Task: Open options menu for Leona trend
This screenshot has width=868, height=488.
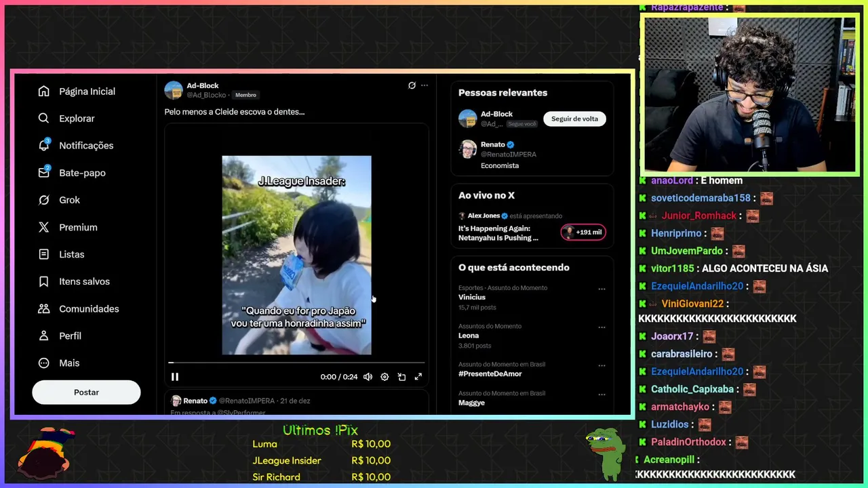Action: [x=601, y=327]
